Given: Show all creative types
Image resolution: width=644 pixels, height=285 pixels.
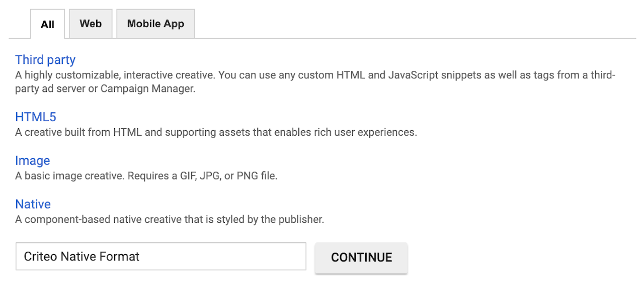Looking at the screenshot, I should pos(47,24).
